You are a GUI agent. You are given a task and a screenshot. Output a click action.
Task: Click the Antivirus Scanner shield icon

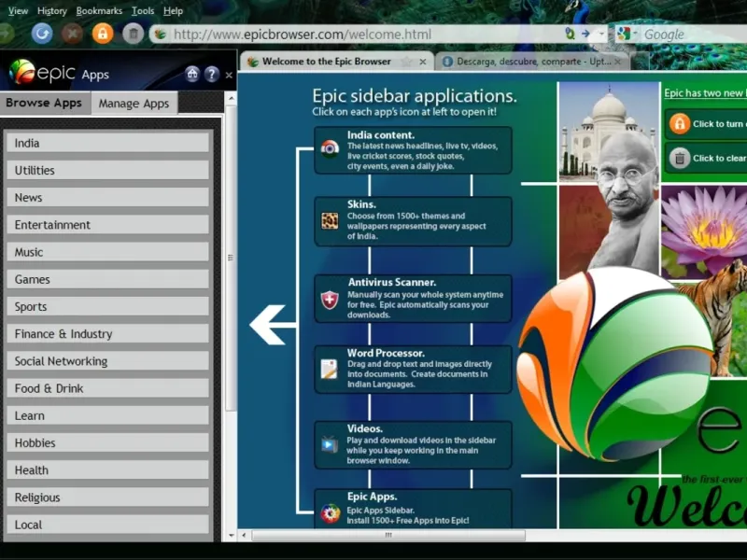click(x=330, y=300)
